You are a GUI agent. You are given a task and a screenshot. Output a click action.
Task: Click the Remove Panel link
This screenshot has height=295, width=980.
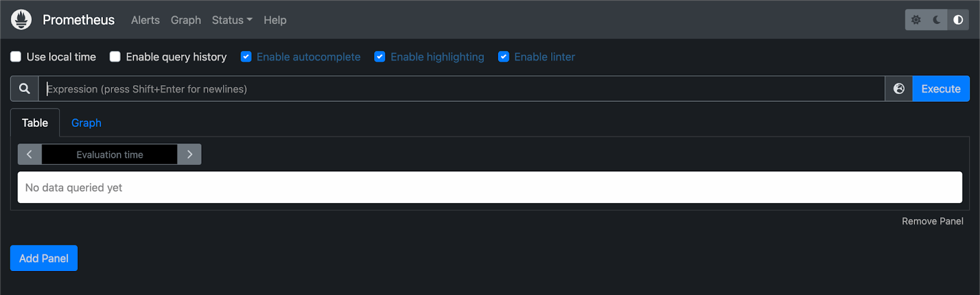[932, 221]
